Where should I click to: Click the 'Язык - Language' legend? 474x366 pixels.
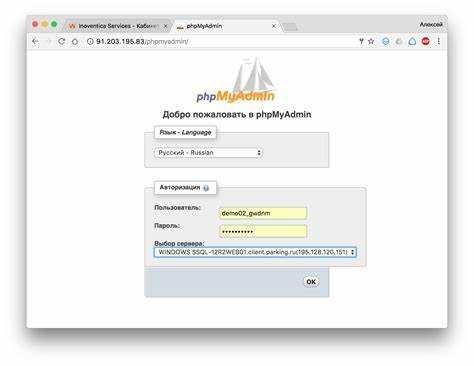coord(185,132)
